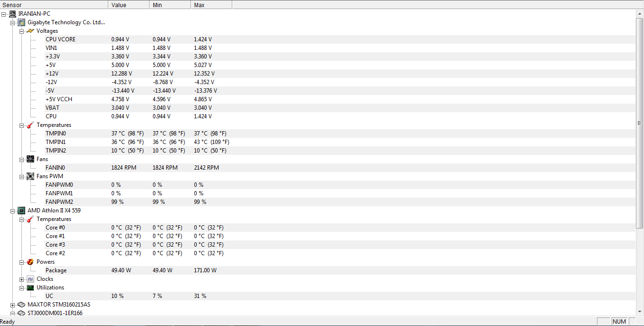Collapse the Voltages section
The height and width of the screenshot is (326, 644).
pyautogui.click(x=22, y=31)
